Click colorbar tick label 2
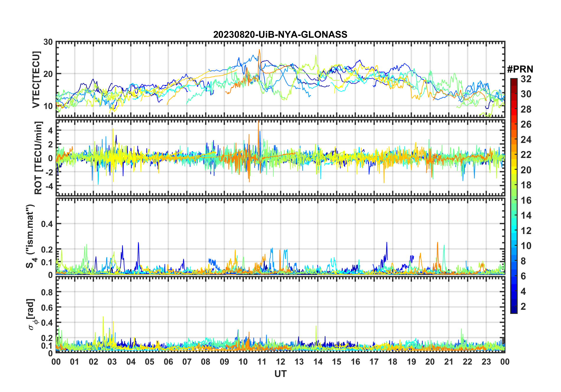This screenshot has width=561, height=392. click(x=523, y=307)
